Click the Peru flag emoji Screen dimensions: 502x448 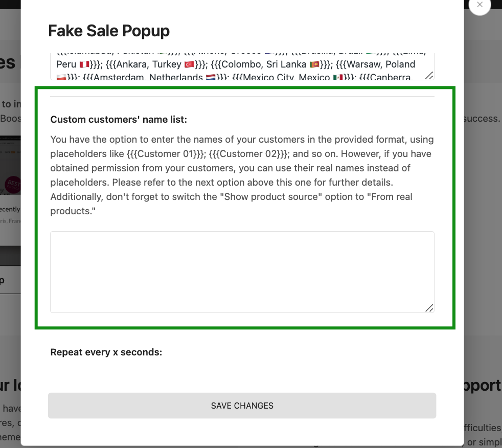click(84, 64)
